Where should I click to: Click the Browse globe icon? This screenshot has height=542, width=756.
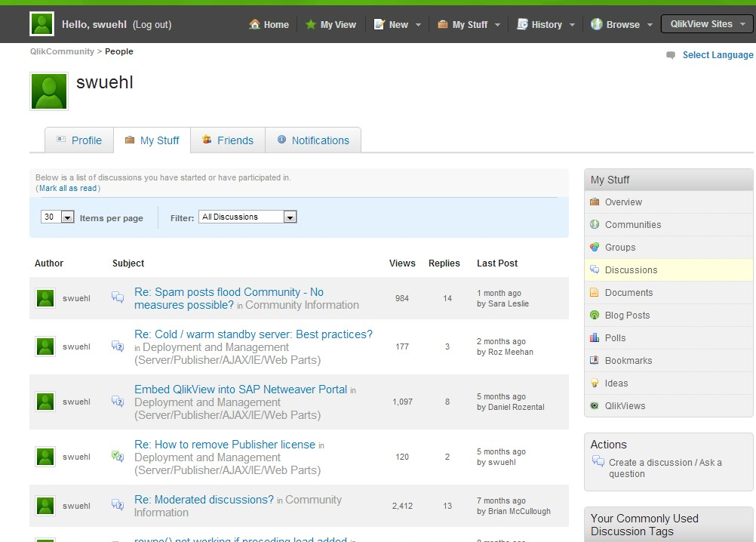[x=596, y=24]
